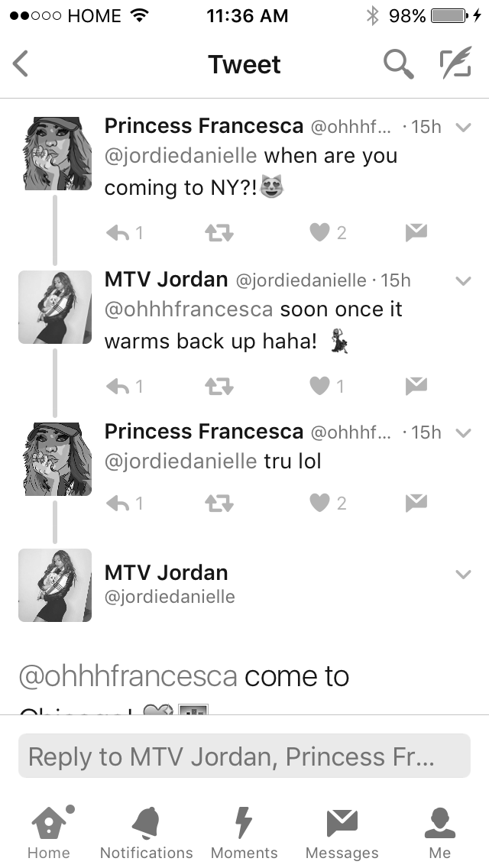The height and width of the screenshot is (868, 489).
Task: Open the compose new tweet icon
Action: pos(456,62)
